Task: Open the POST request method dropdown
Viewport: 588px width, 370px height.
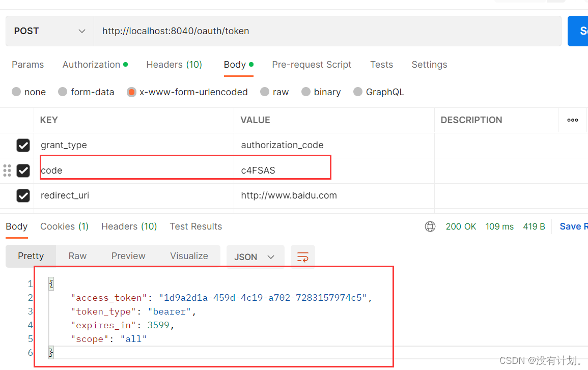Action: [49, 31]
